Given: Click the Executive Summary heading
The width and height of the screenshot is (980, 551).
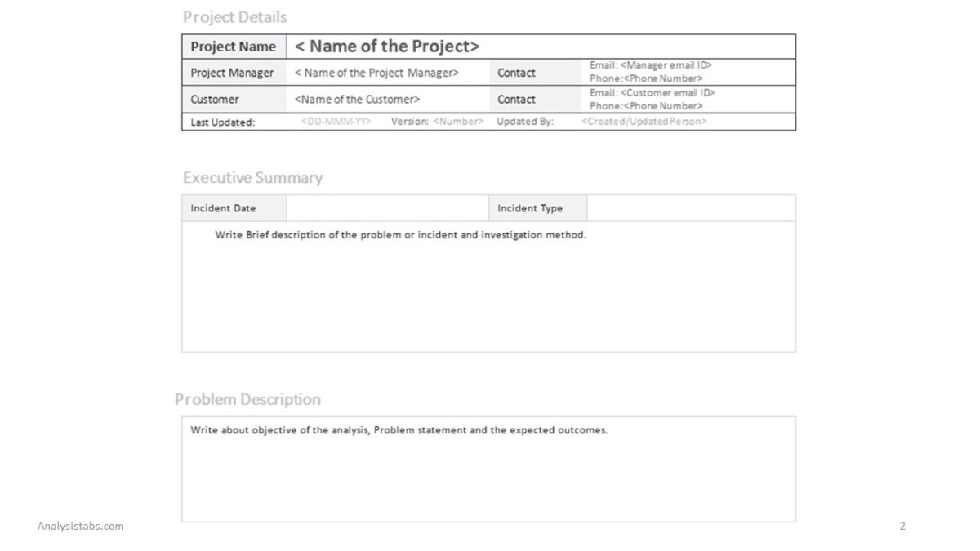Looking at the screenshot, I should pos(252,178).
